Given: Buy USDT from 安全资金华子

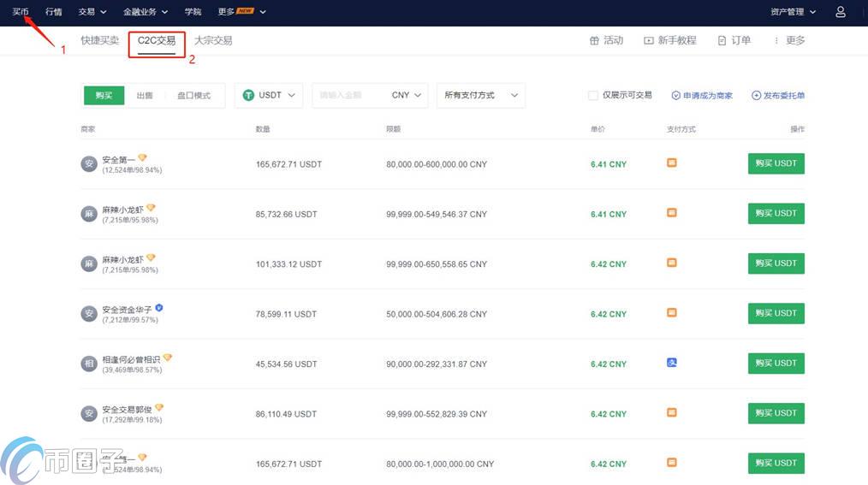Looking at the screenshot, I should [x=776, y=313].
